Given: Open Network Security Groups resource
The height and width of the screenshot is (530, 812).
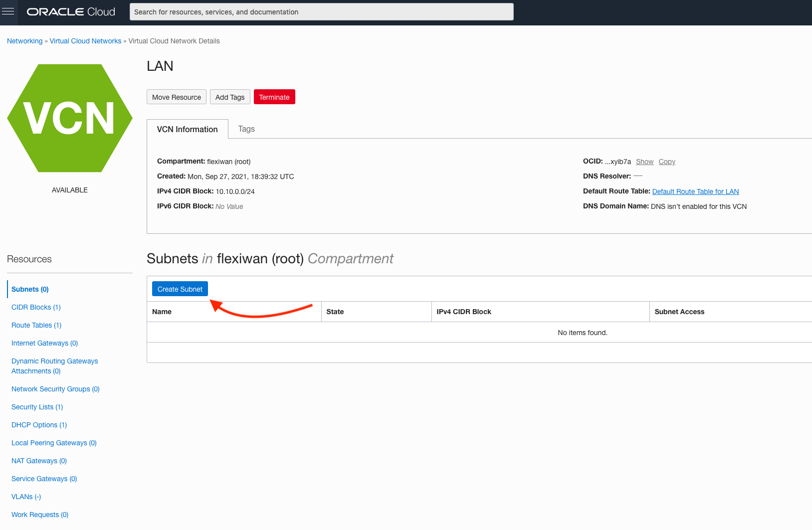Looking at the screenshot, I should click(x=55, y=389).
